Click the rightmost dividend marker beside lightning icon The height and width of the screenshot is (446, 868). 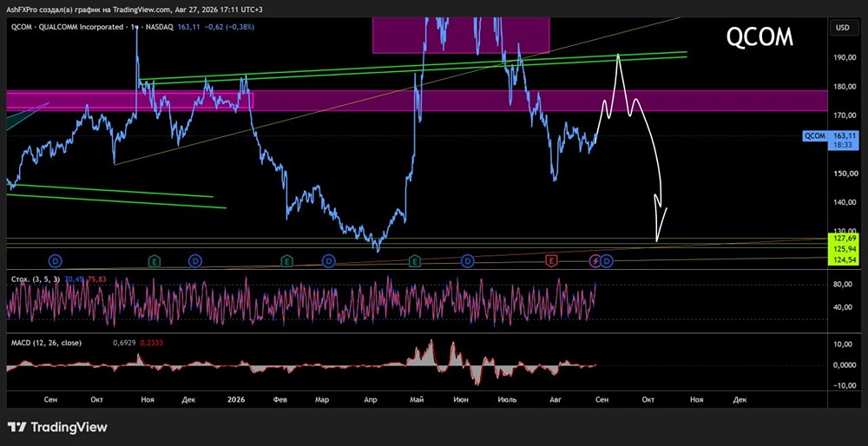click(606, 260)
